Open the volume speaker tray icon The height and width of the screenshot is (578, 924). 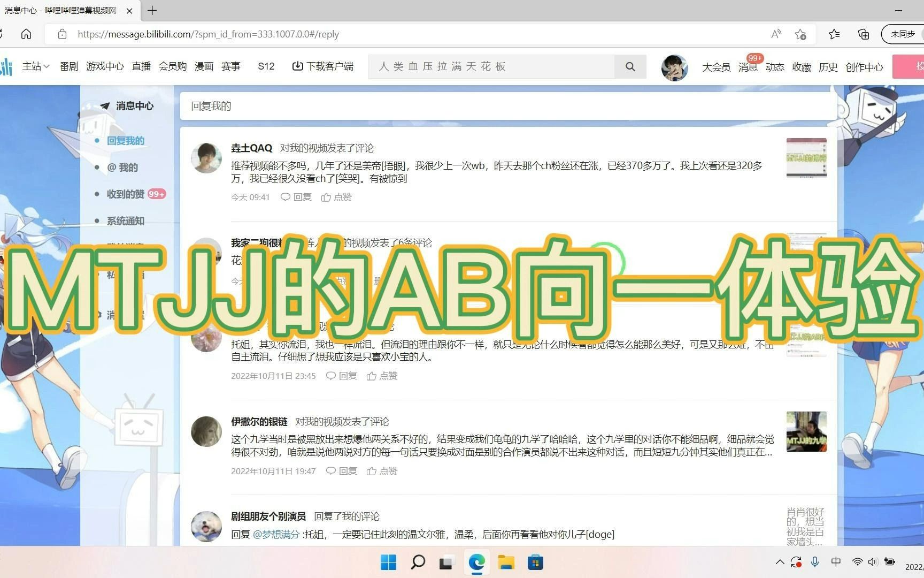tap(873, 562)
